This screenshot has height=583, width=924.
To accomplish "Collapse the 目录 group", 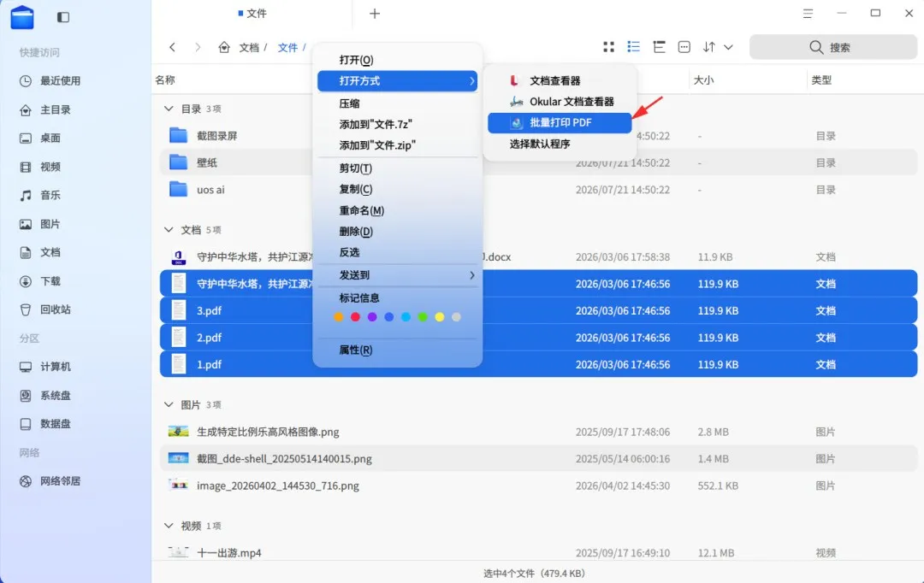I will click(x=169, y=109).
